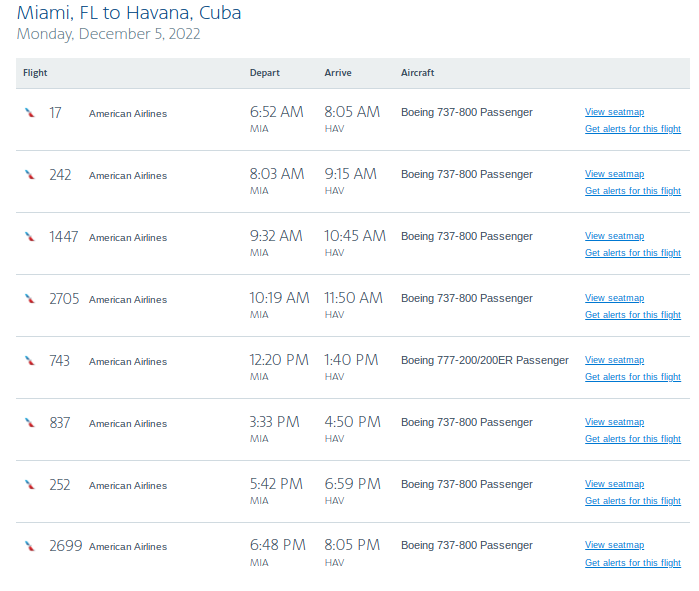Viewport: 699px width, 591px height.
Task: Show seatmap for flight 2705
Action: tap(614, 298)
